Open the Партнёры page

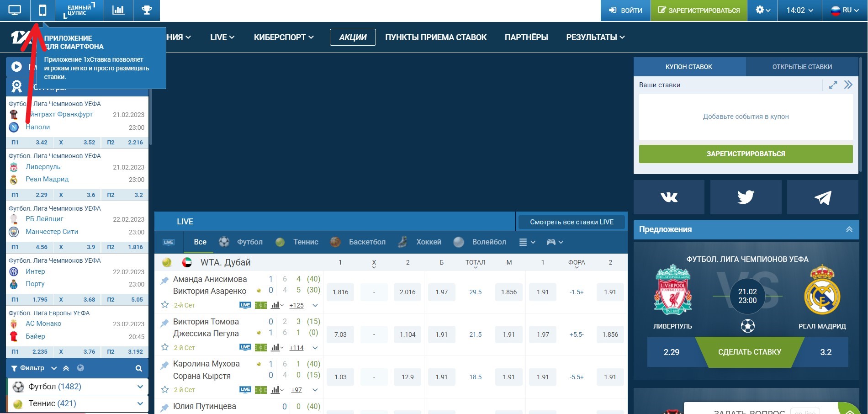point(526,37)
